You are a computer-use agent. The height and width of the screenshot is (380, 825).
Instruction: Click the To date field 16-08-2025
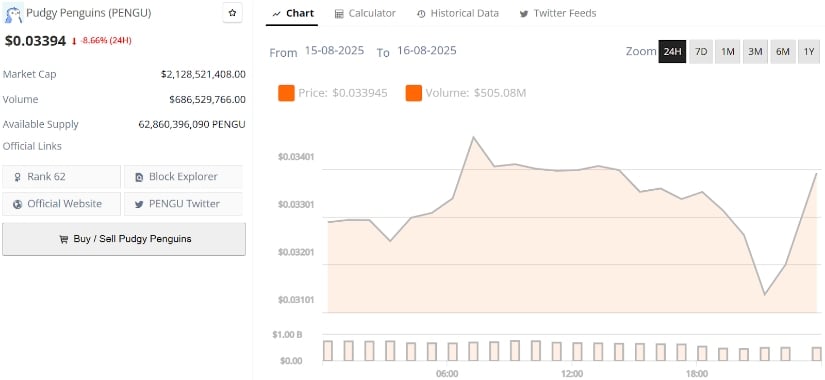pos(427,51)
